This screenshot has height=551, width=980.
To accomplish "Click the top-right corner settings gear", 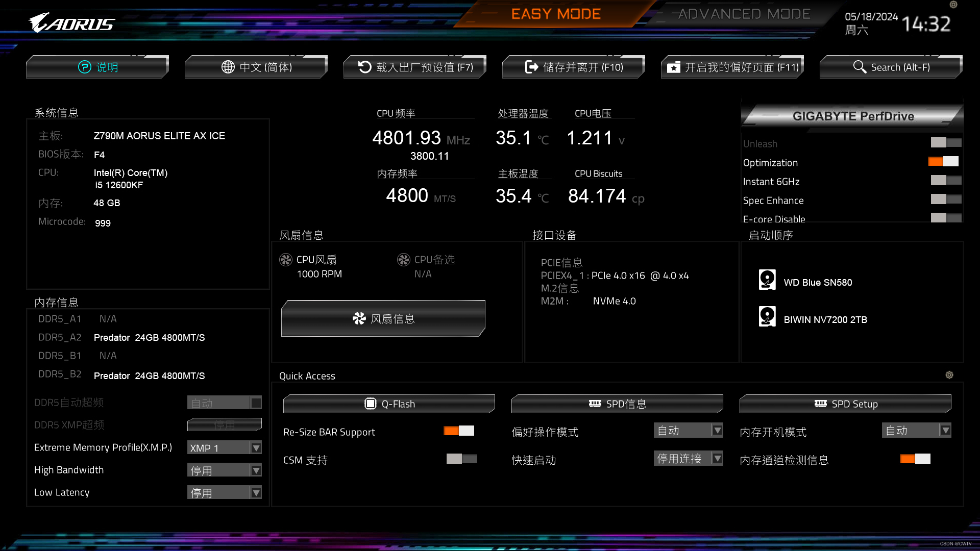I will (953, 5).
